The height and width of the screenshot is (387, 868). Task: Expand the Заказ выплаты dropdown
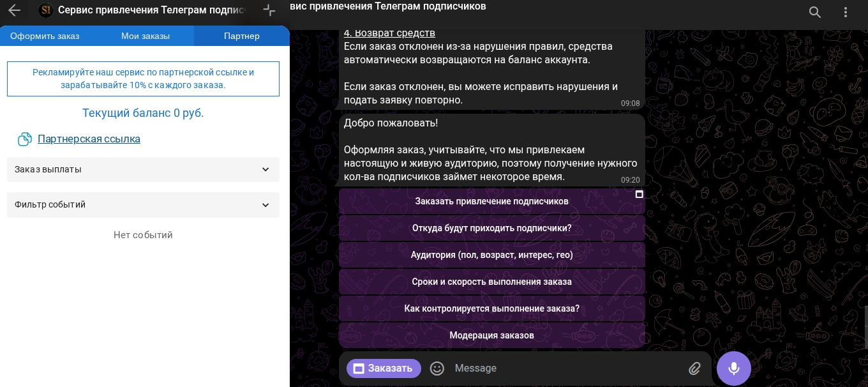143,169
